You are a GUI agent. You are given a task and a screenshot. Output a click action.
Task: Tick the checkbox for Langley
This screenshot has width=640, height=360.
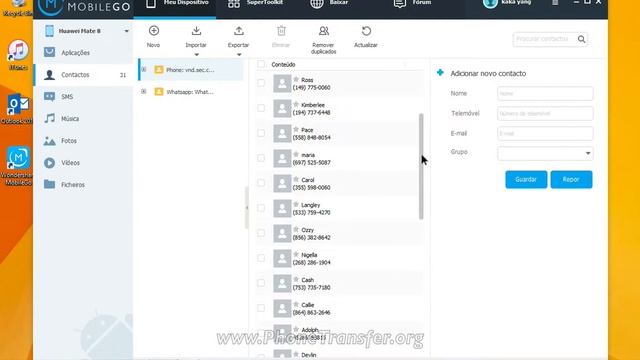tap(261, 208)
